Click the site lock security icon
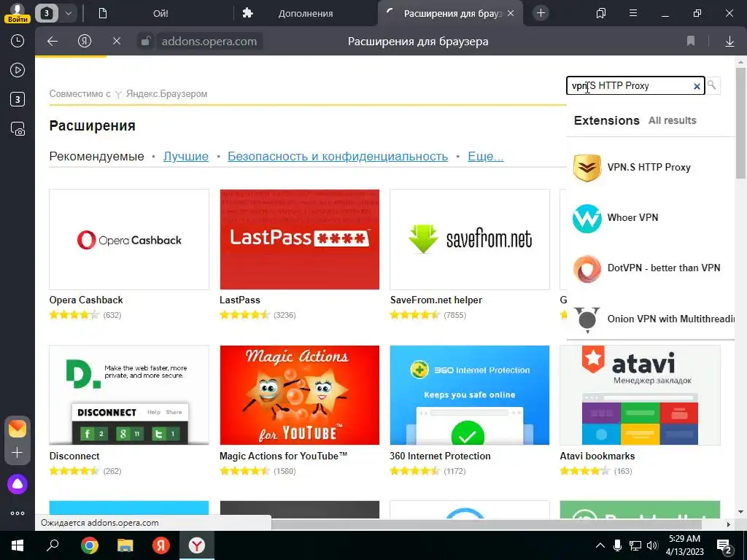 point(145,42)
